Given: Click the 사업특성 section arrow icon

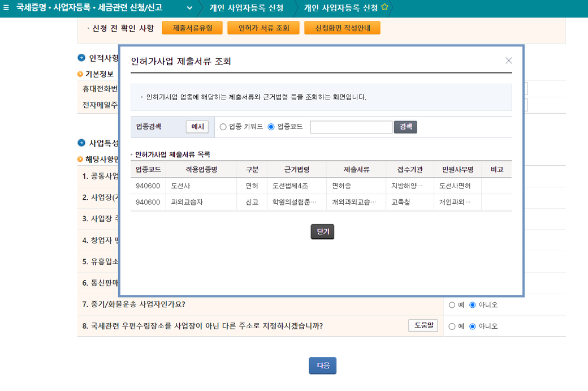Looking at the screenshot, I should click(x=81, y=143).
